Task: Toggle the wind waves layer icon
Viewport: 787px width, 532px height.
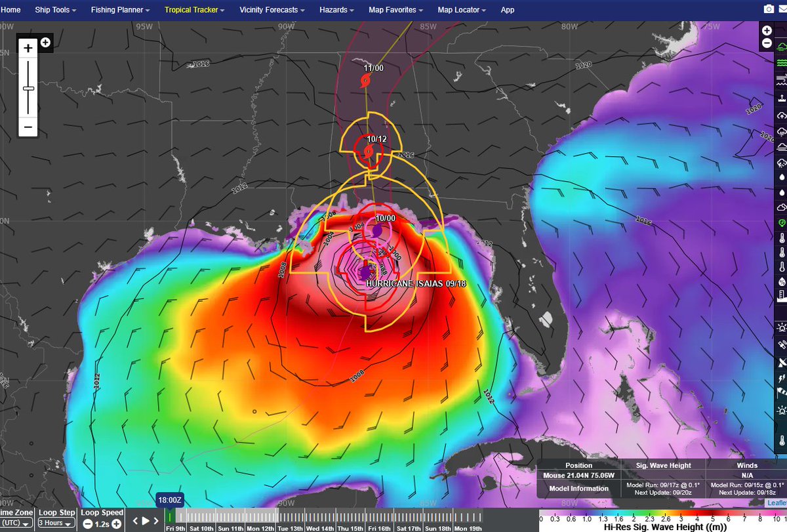Action: (781, 81)
